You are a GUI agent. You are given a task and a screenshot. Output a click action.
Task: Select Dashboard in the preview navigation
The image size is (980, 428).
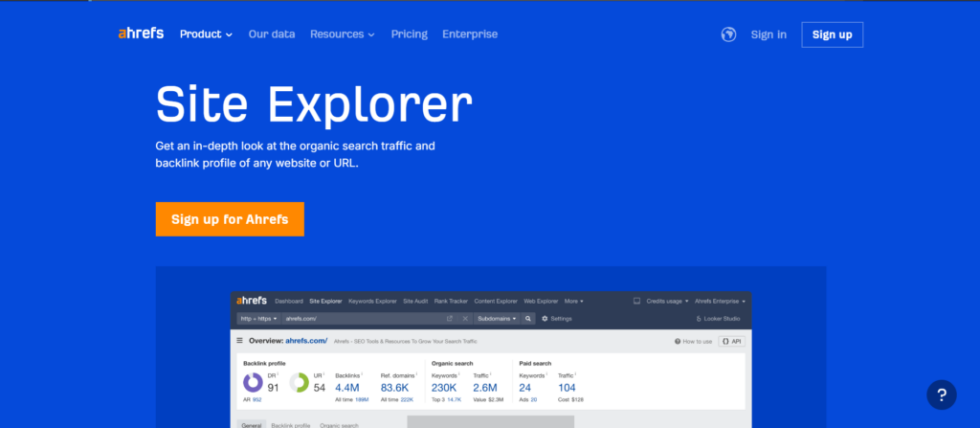(x=289, y=301)
